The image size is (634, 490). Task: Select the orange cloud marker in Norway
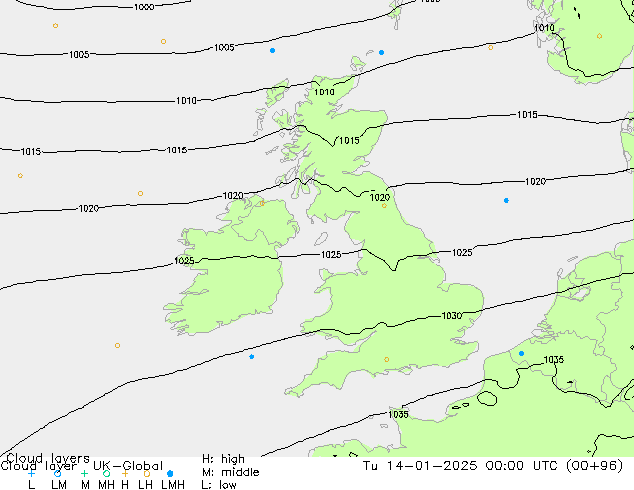click(599, 36)
